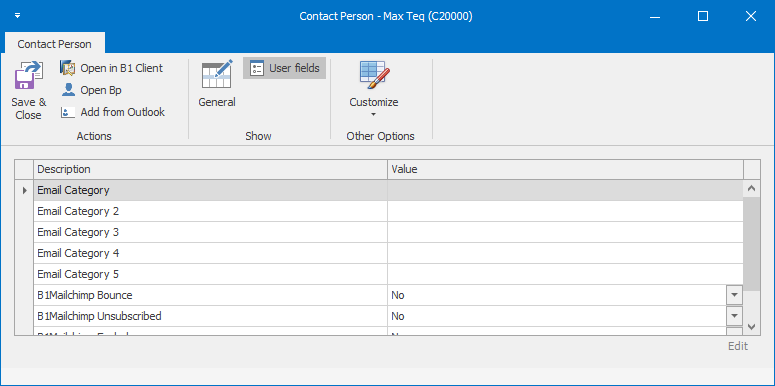This screenshot has height=386, width=775.
Task: Select the B1Mailchimp Unsubscribed description cell
Action: click(x=211, y=316)
